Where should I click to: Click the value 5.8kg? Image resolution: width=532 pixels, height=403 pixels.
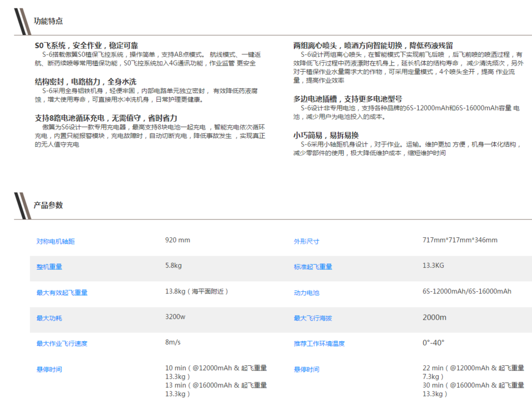(173, 266)
